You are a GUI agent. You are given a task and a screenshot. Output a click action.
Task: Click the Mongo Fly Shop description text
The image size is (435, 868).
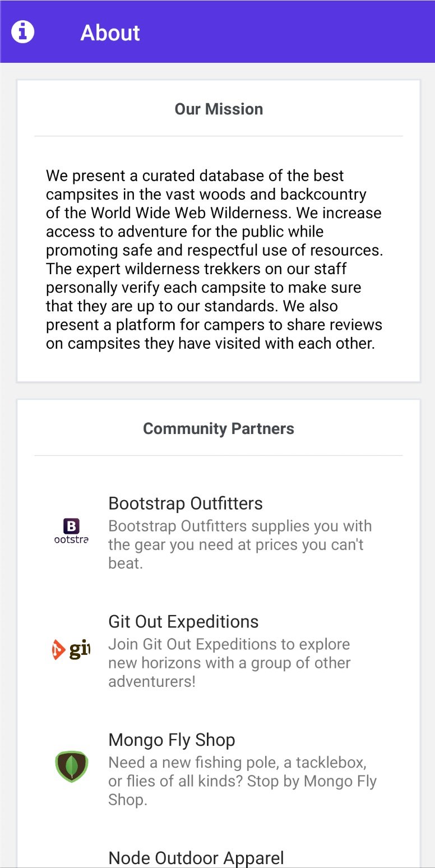pos(242,781)
